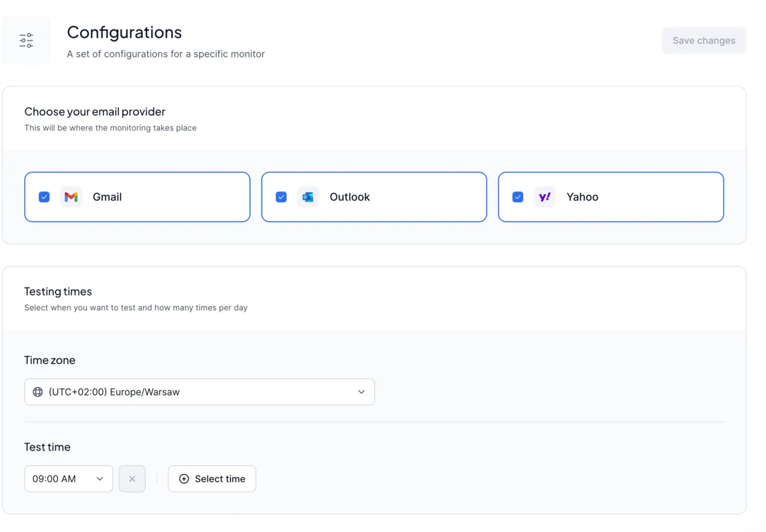Viewport: 766px width, 532px height.
Task: Click 'This will be where the monitoring takes place'
Action: pos(110,127)
